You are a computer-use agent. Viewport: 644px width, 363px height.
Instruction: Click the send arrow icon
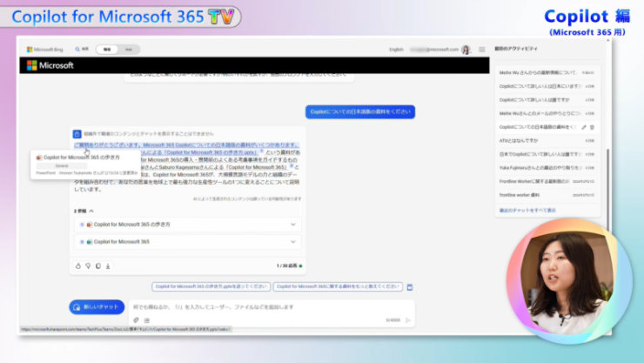(408, 319)
